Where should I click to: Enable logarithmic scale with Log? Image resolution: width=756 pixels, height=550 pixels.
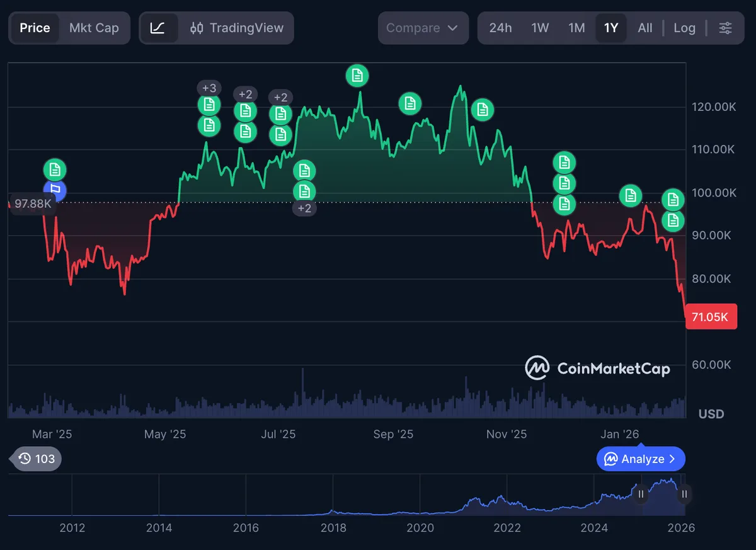tap(685, 28)
